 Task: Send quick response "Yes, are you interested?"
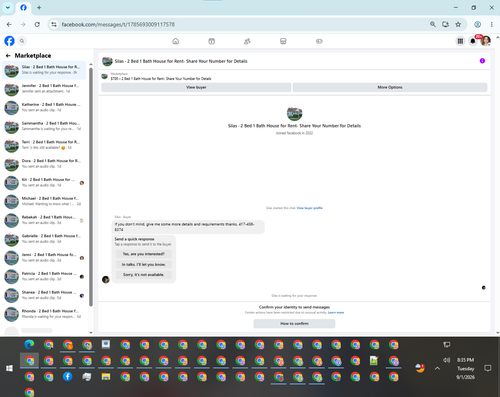144,254
